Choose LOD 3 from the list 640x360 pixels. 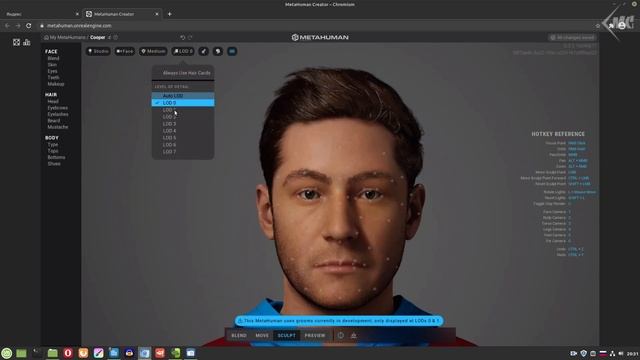coord(183,124)
